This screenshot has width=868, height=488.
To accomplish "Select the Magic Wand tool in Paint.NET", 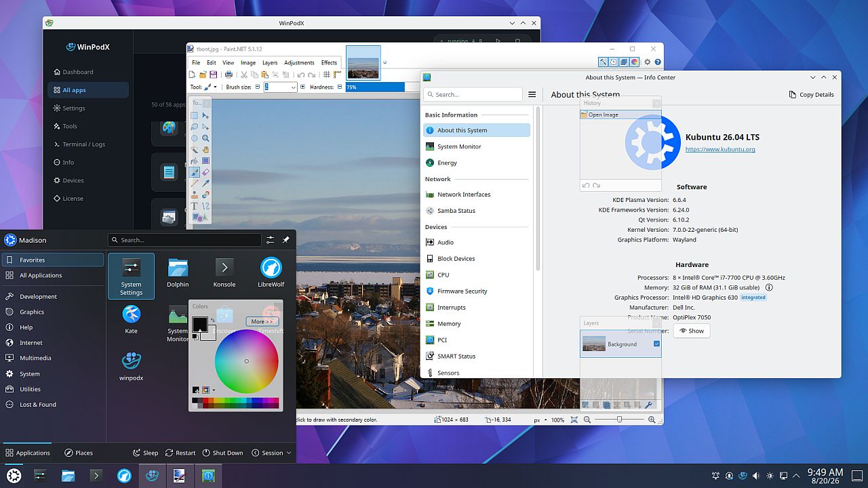I will pyautogui.click(x=195, y=150).
